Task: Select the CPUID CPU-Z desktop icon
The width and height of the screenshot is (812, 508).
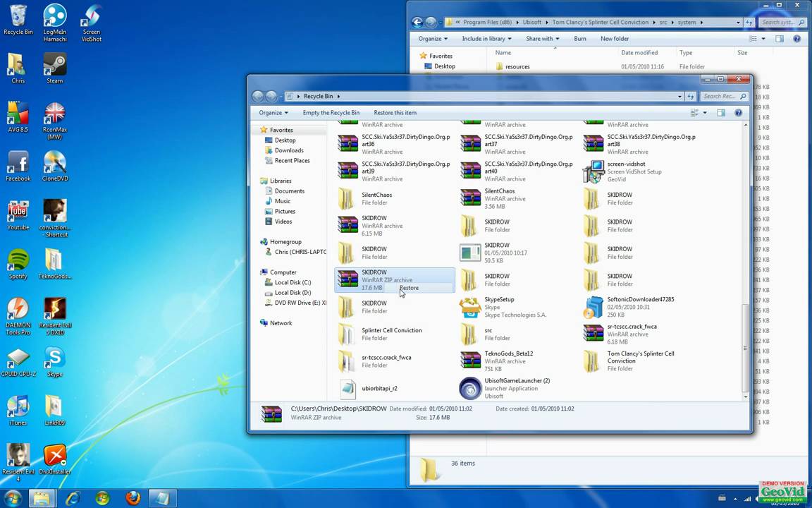Action: point(18,362)
